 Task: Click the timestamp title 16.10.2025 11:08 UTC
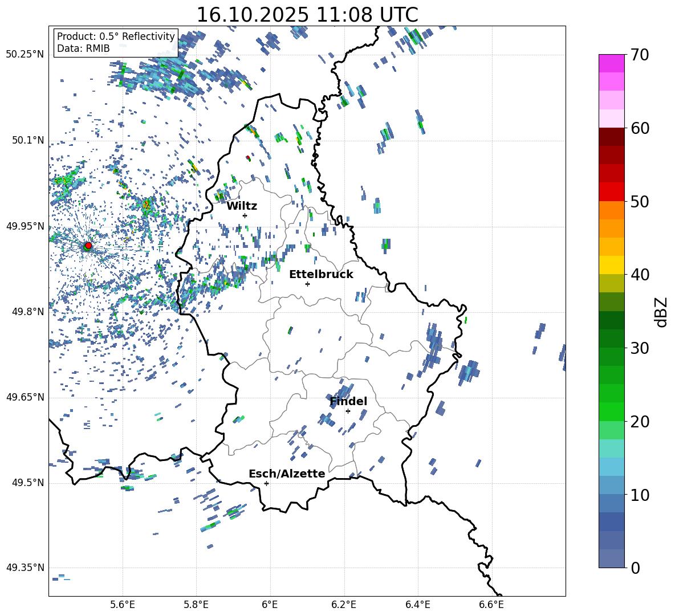coord(307,14)
